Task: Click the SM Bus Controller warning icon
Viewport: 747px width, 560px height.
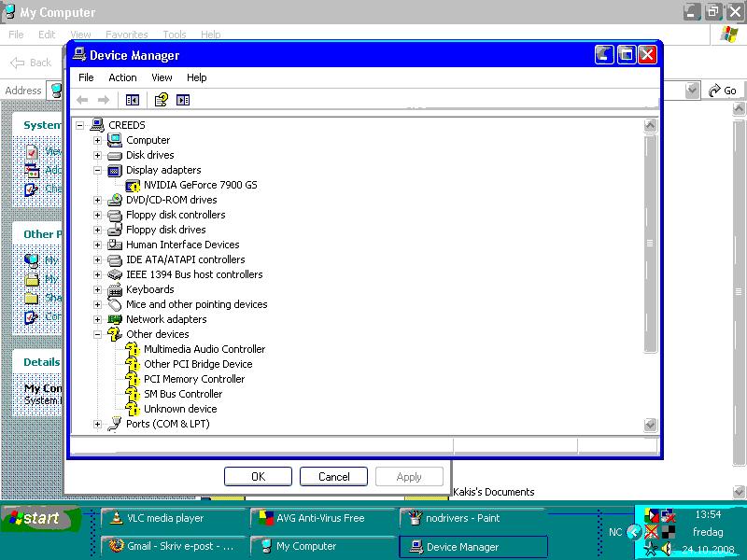Action: (x=133, y=394)
